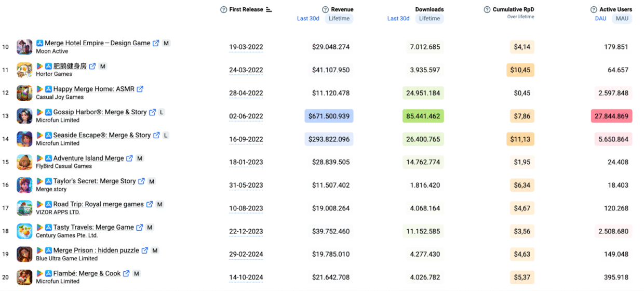Image resolution: width=644 pixels, height=291 pixels.
Task: Click the help icon beside Cumulative RpD
Action: pos(487,9)
